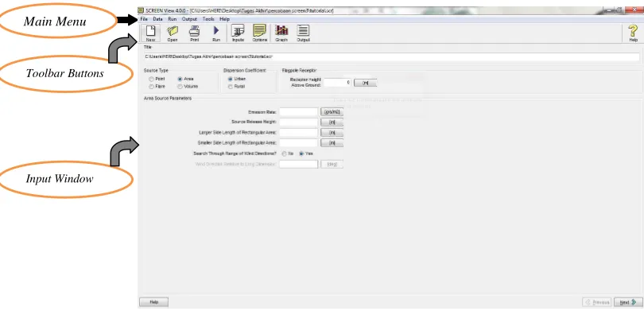644x315 pixels.
Task: Click the Source Release Height input field
Action: point(299,122)
